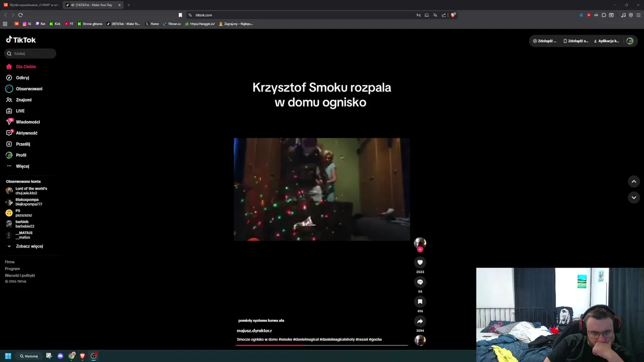The image size is (644, 362).
Task: Open the IG bookmark
Action: tap(27, 24)
